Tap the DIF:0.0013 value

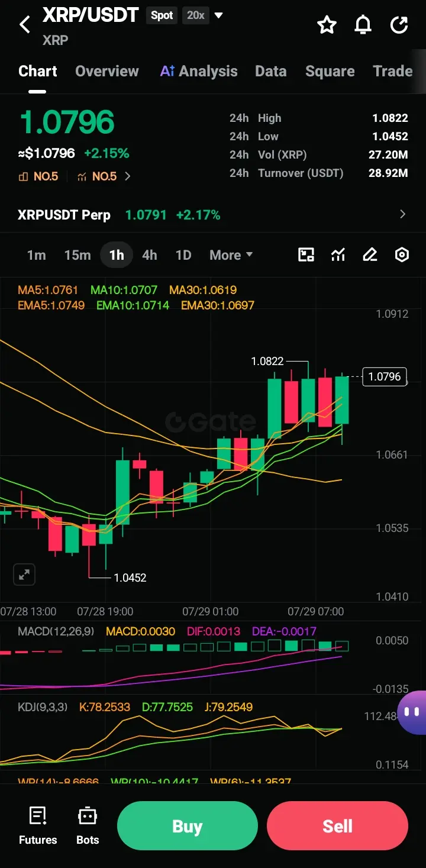(213, 631)
